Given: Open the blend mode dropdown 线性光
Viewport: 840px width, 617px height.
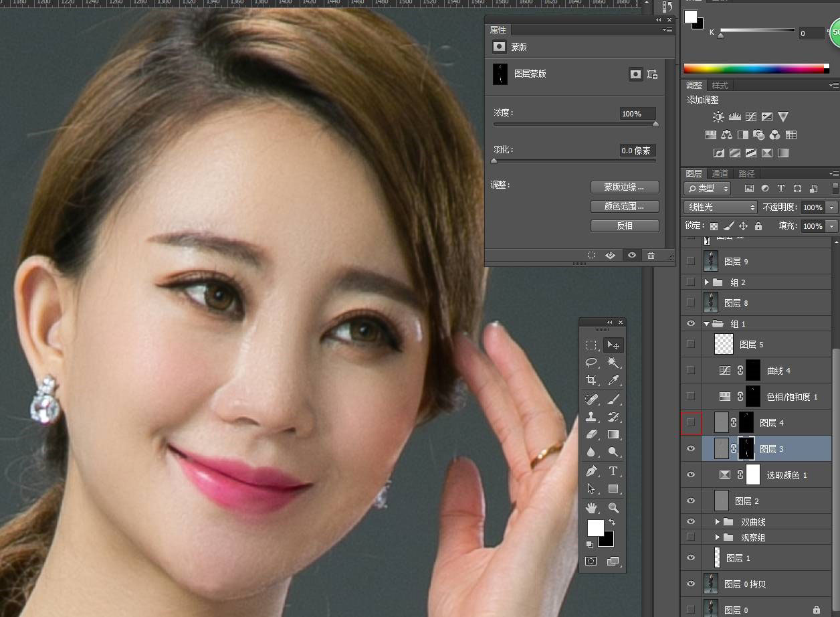Looking at the screenshot, I should pyautogui.click(x=720, y=207).
